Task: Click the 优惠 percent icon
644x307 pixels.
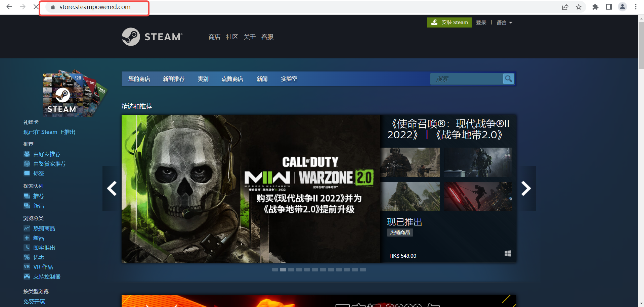Action: [27, 257]
